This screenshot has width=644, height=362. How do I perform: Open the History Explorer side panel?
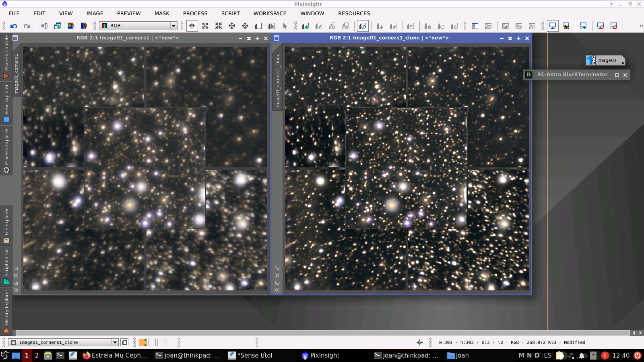point(6,312)
